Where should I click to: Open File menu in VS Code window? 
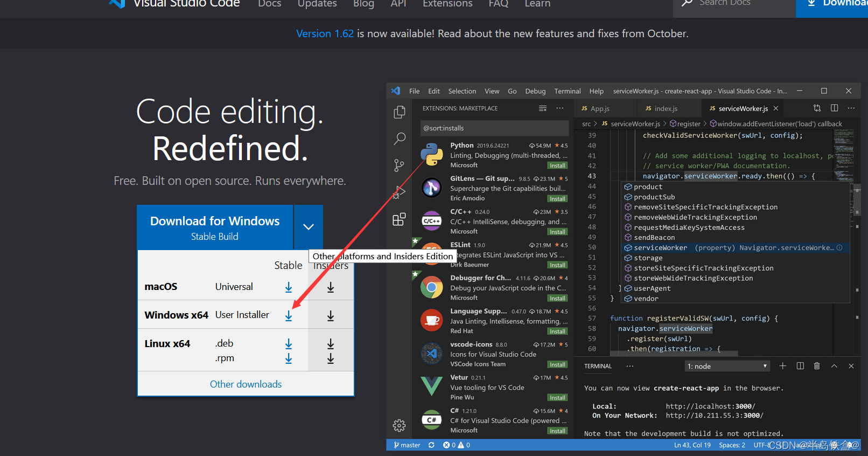pos(414,91)
